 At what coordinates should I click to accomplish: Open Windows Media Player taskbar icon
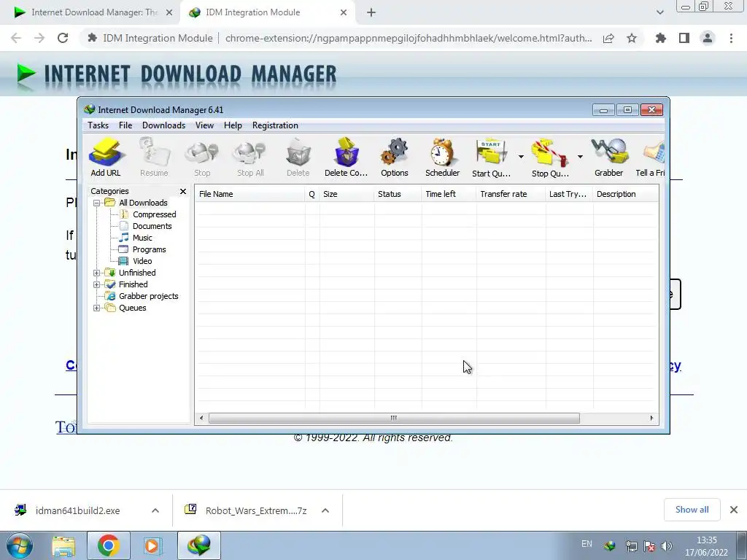[153, 545]
